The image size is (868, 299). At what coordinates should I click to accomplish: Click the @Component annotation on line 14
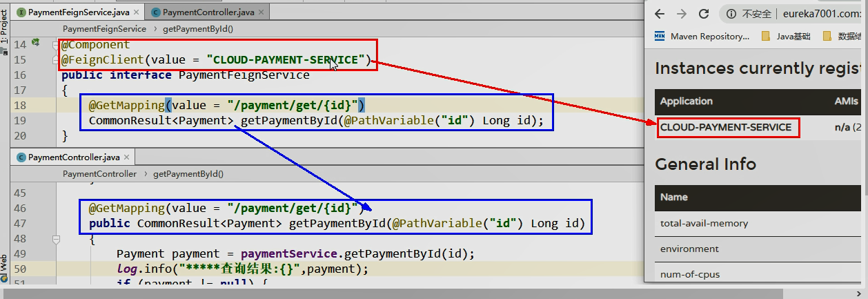pos(95,44)
